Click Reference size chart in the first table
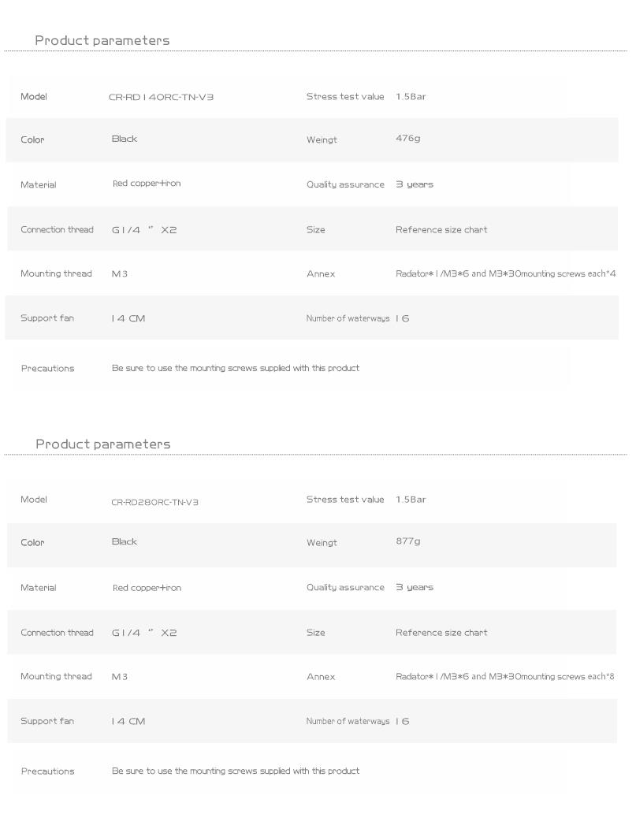This screenshot has height=840, width=636. pyautogui.click(x=441, y=230)
